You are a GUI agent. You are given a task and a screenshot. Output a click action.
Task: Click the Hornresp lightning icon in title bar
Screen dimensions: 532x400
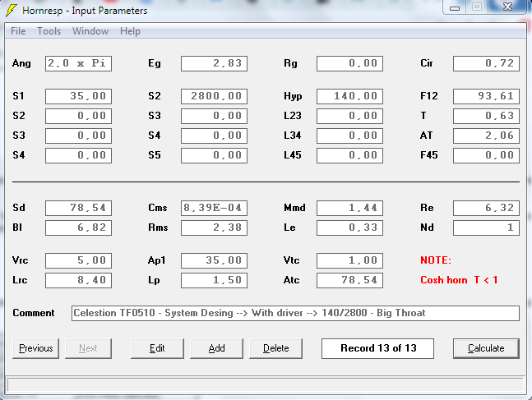coord(11,10)
